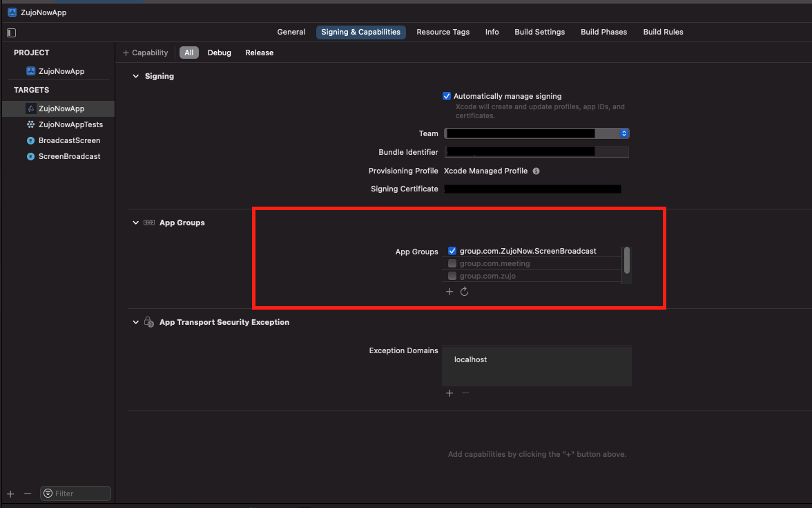
Task: Select the Debug configuration filter
Action: 219,53
